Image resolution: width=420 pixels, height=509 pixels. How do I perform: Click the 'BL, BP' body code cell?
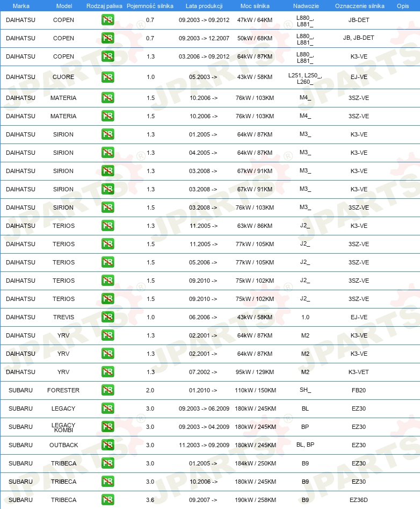[305, 445]
